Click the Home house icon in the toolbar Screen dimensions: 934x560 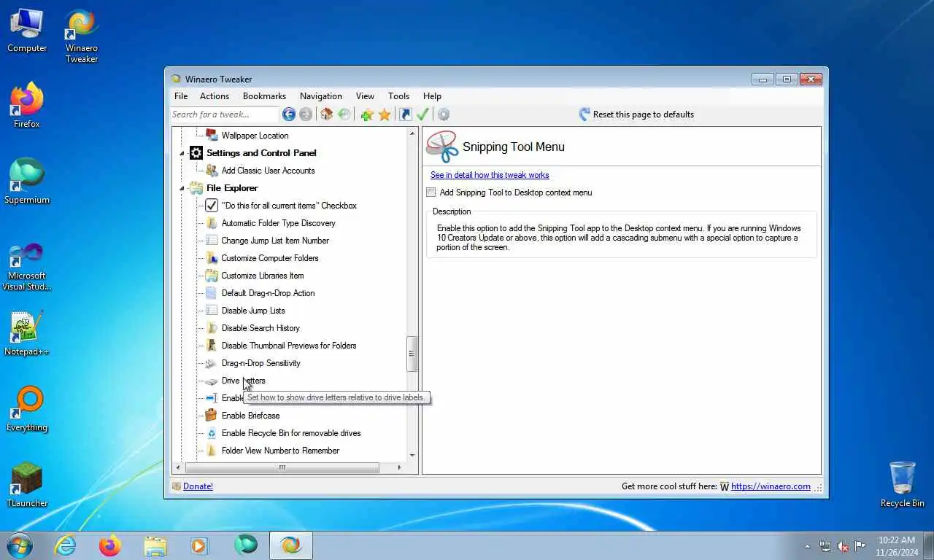point(326,114)
